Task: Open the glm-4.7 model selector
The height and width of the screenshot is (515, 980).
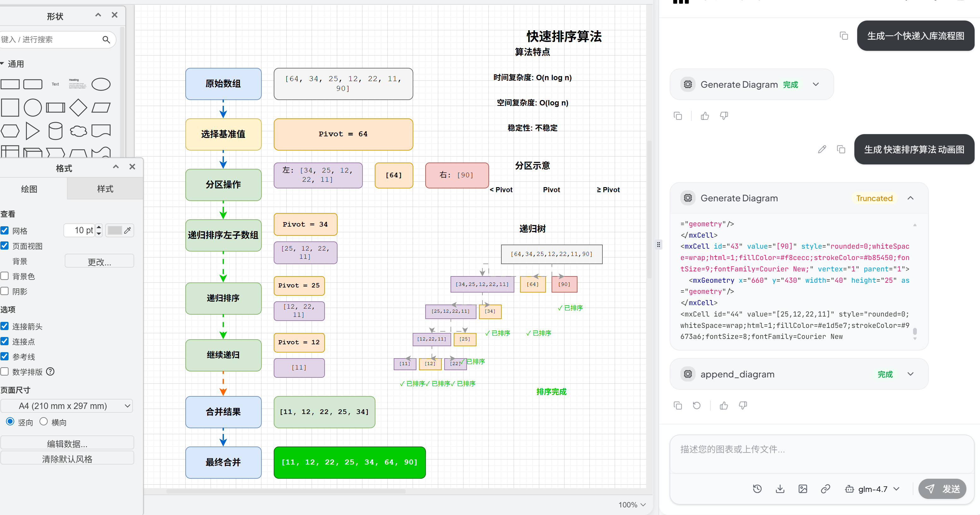Action: [872, 489]
